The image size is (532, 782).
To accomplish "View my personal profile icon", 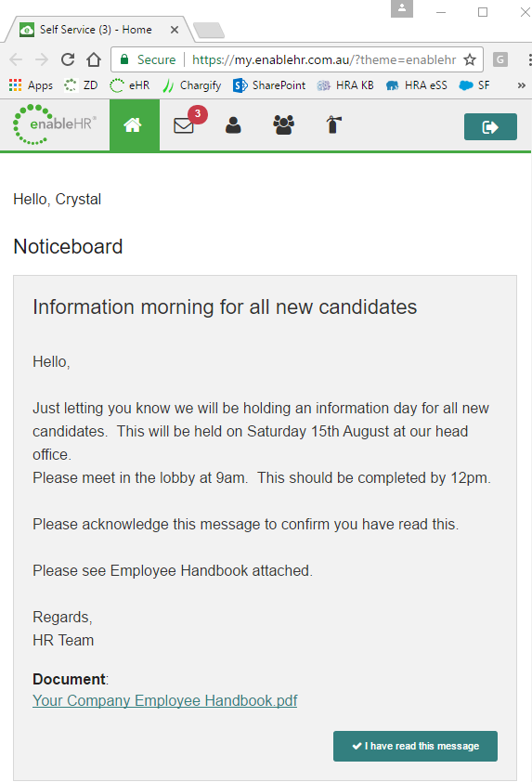I will [233, 124].
